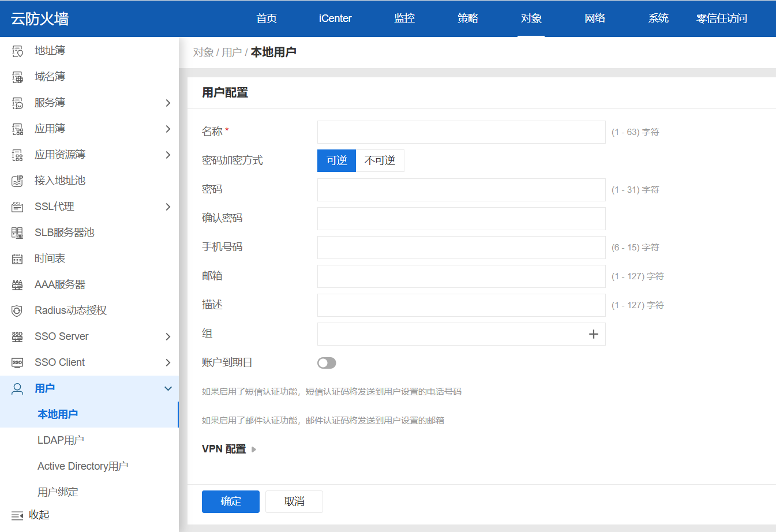Open LDAP用户 in the sidebar
The width and height of the screenshot is (776, 532).
(x=89, y=440)
